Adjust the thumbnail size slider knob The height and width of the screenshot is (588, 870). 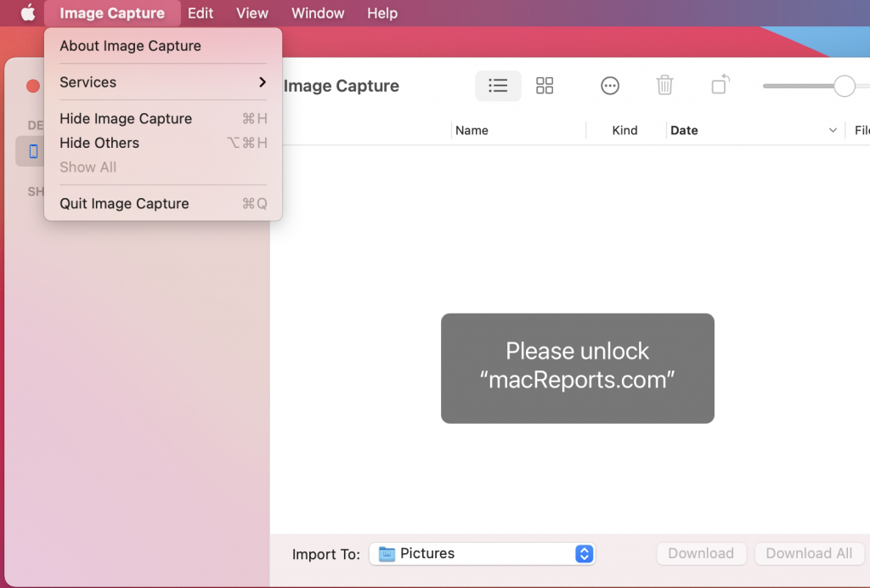coord(844,86)
